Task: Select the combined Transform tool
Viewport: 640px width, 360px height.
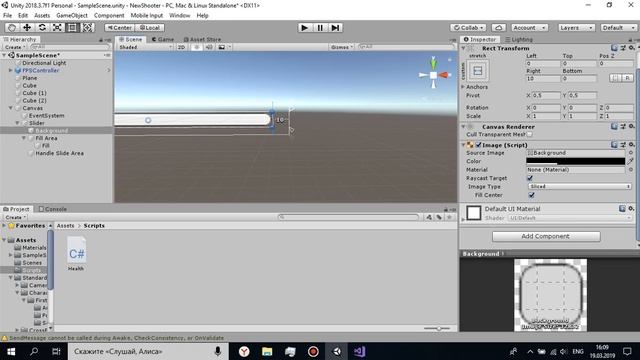Action: click(87, 27)
